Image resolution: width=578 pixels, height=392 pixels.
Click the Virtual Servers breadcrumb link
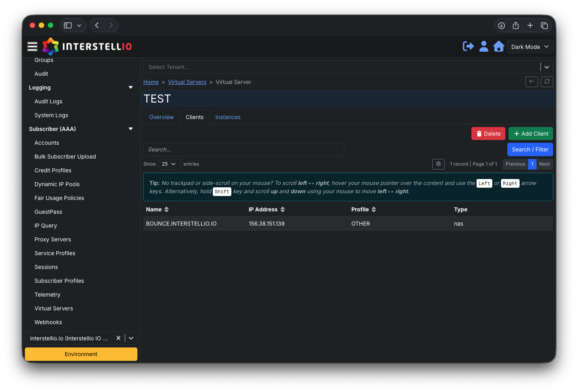[x=187, y=82]
